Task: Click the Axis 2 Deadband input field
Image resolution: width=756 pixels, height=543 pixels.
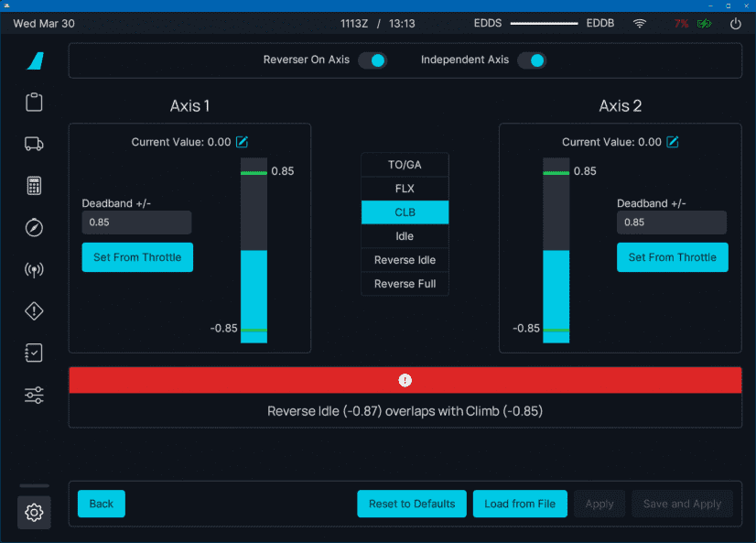Action: coord(671,223)
